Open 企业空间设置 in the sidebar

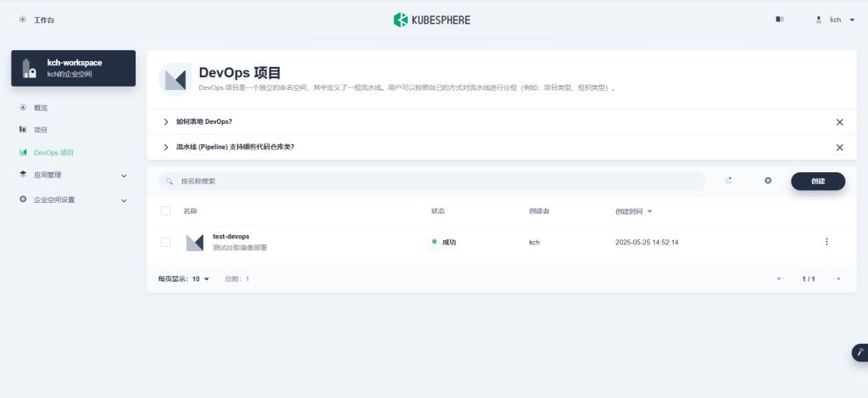54,199
